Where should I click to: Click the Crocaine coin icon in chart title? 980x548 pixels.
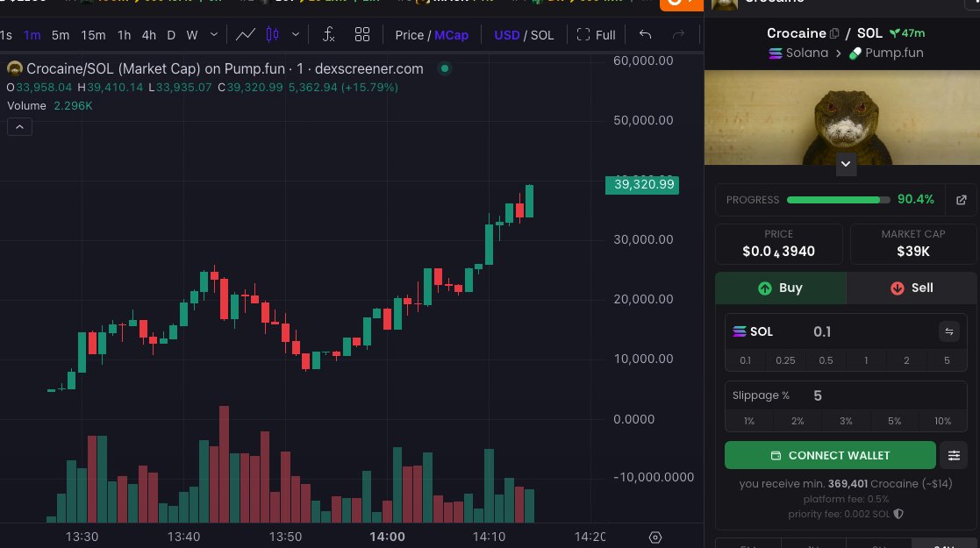14,68
